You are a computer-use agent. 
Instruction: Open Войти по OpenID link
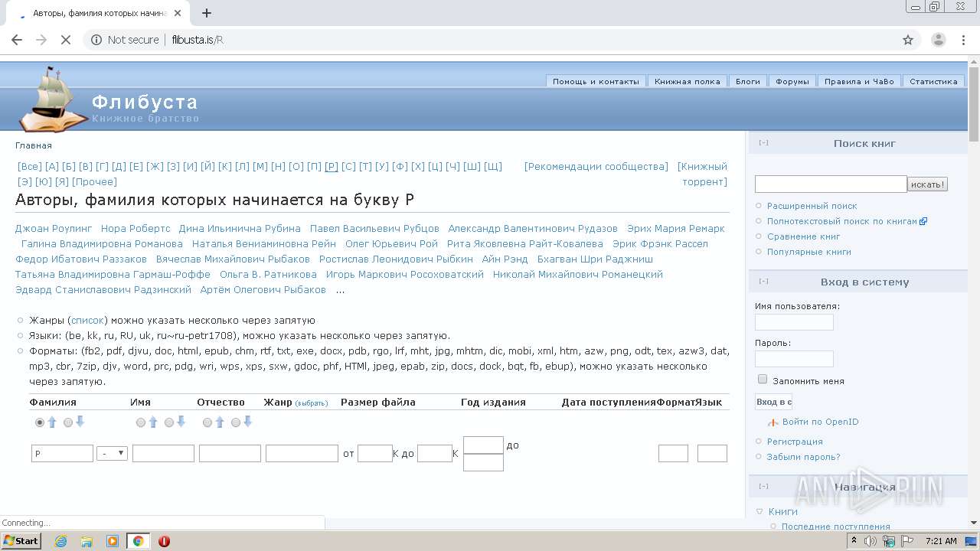click(820, 422)
